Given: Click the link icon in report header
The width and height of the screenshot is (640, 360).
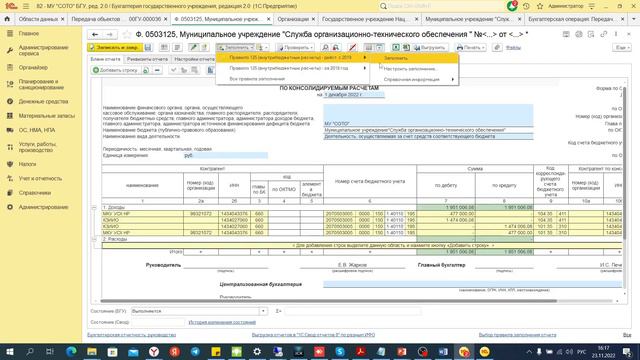Looking at the screenshot, I should [603, 35].
